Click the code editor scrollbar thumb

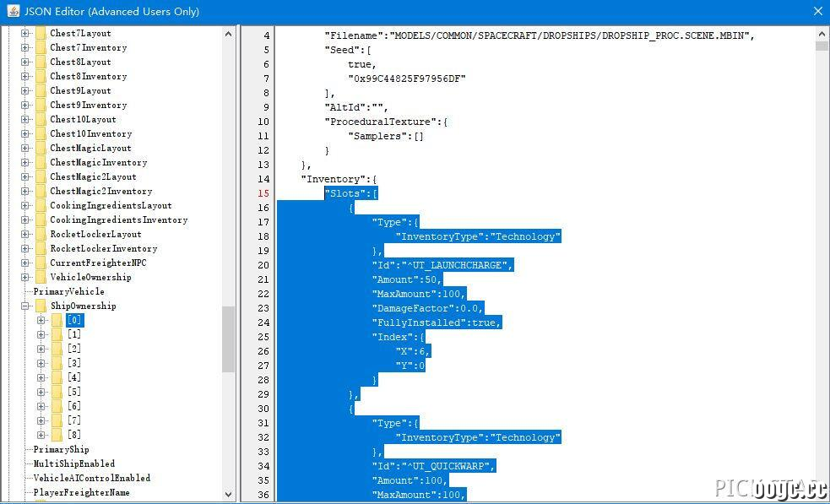coord(822,46)
